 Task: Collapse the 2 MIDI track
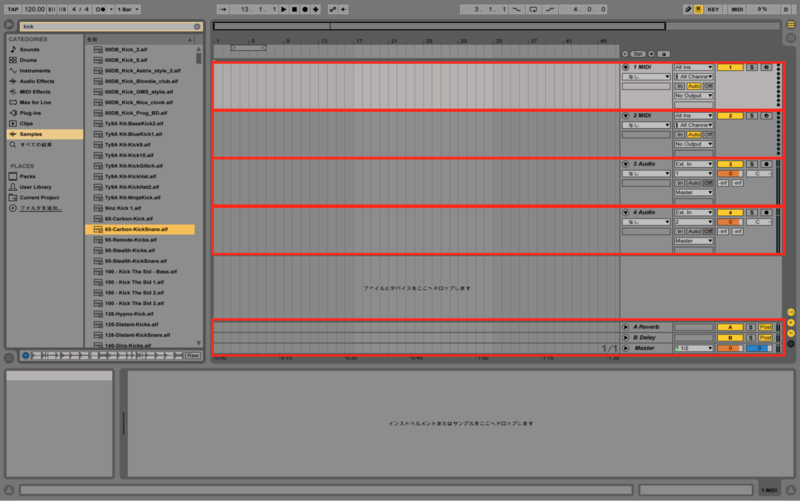[x=626, y=116]
